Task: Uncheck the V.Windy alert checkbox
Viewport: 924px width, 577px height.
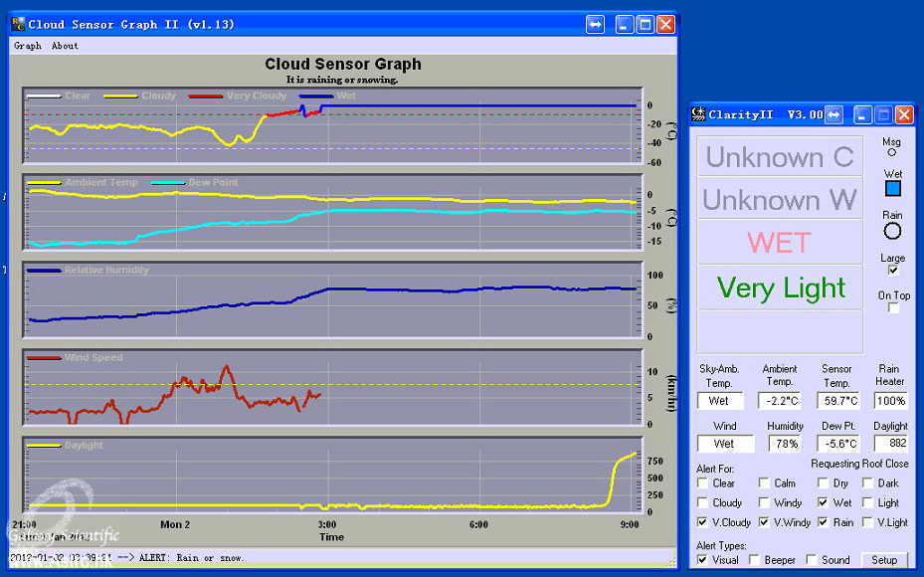Action: (764, 522)
